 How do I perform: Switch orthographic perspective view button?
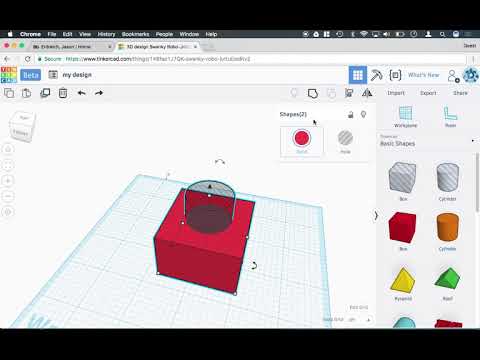click(8, 212)
